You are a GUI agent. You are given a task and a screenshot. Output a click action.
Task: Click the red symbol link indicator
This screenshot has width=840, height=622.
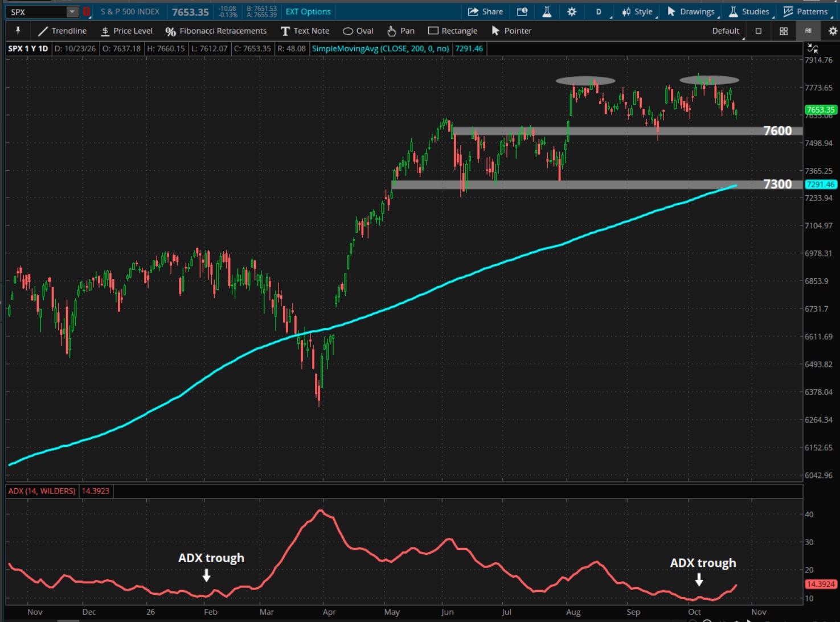(x=87, y=11)
